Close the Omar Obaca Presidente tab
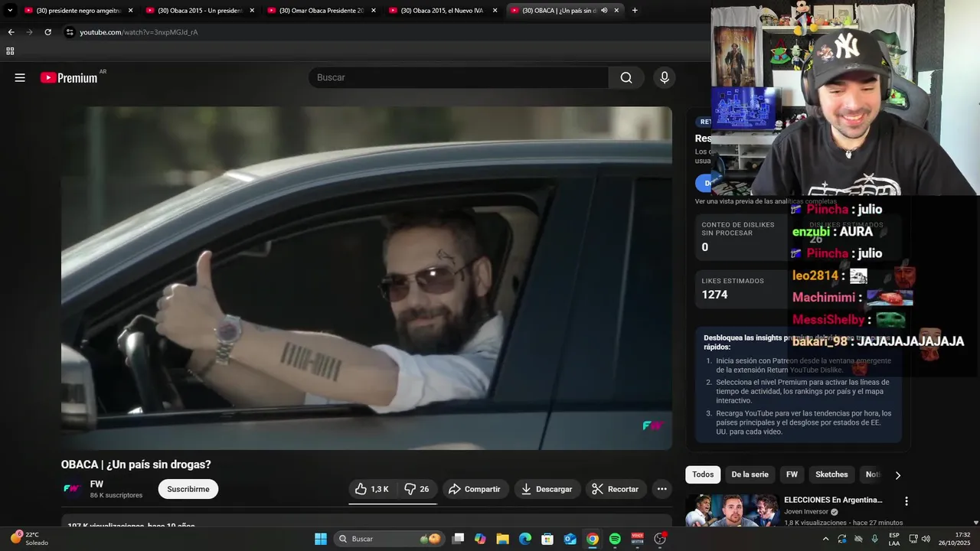The image size is (980, 551). (373, 11)
